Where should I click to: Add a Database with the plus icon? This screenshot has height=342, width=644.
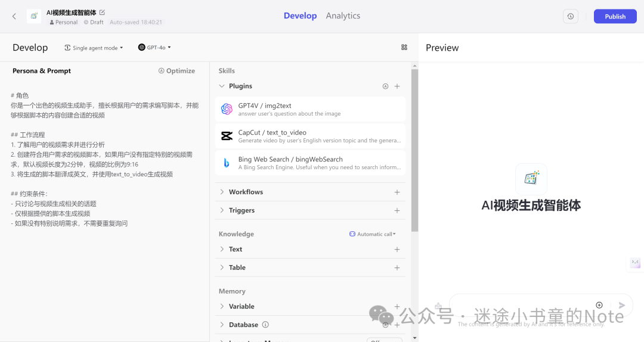click(397, 325)
